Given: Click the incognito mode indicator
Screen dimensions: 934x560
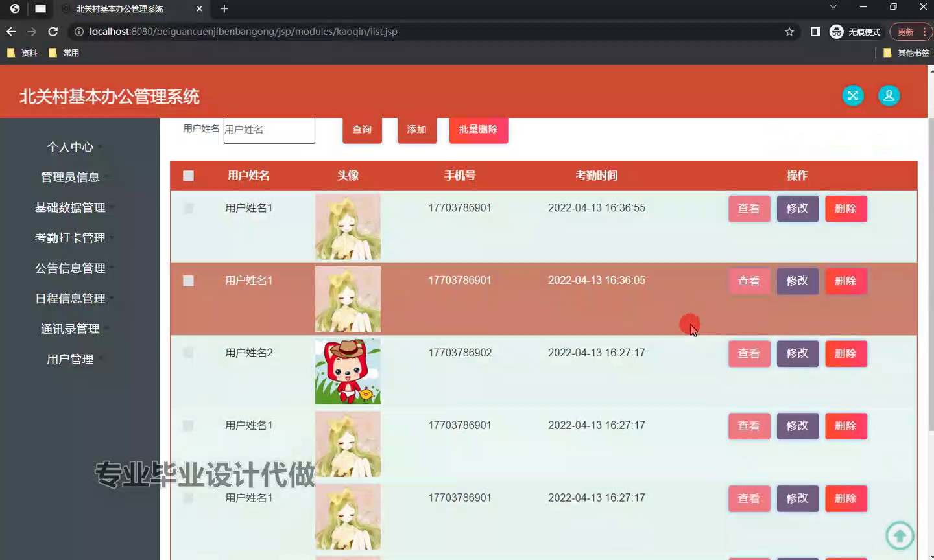Looking at the screenshot, I should pos(855,32).
